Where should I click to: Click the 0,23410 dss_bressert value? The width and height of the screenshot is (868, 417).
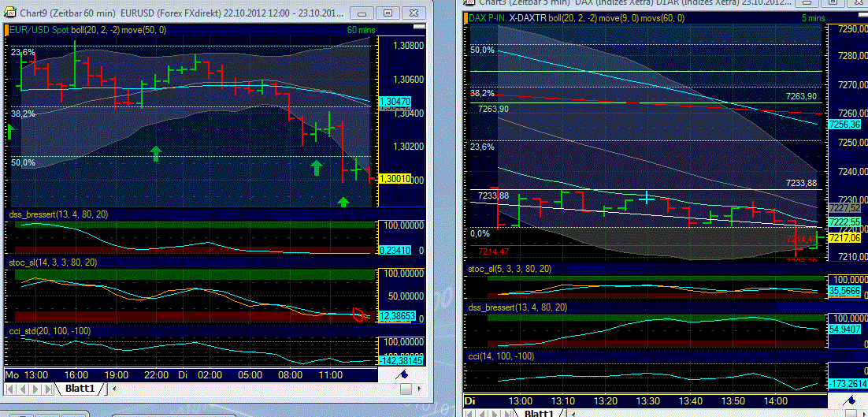point(395,251)
